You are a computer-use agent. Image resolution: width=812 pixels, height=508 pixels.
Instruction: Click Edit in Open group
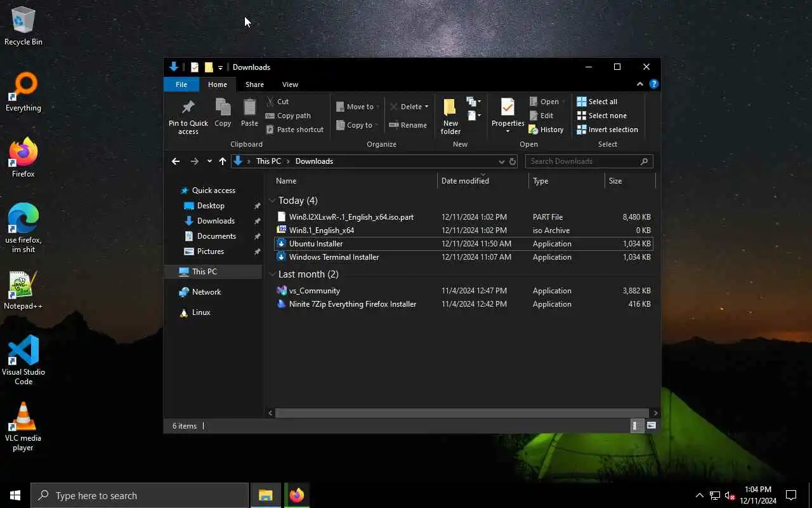541,116
